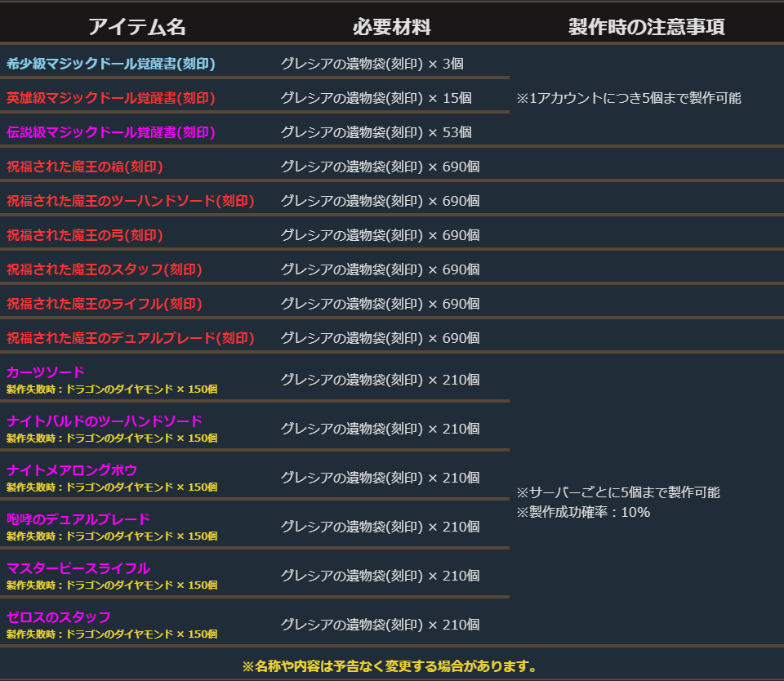Click the 製作時の注意事項 column header

point(646,27)
